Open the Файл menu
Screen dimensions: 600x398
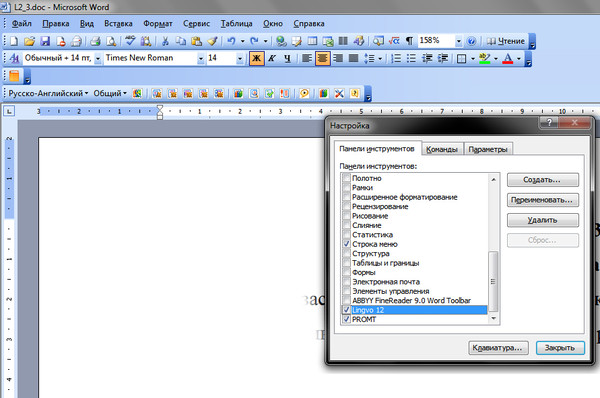[x=21, y=24]
